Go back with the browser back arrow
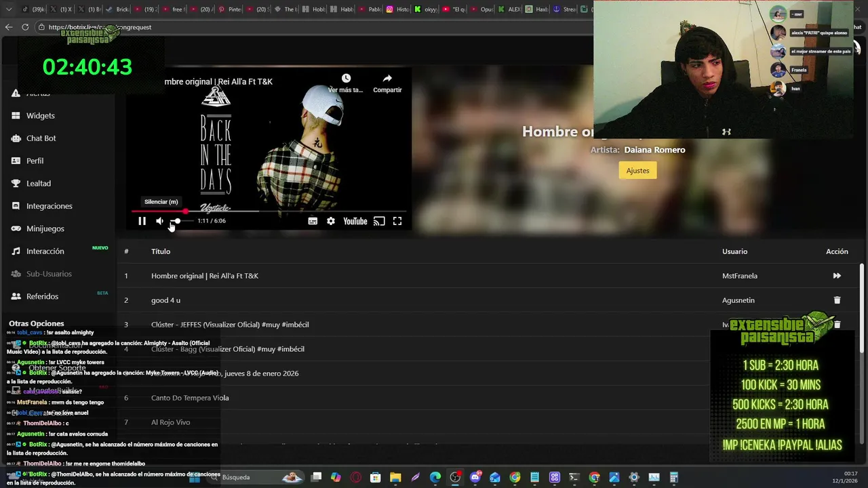 pyautogui.click(x=9, y=27)
